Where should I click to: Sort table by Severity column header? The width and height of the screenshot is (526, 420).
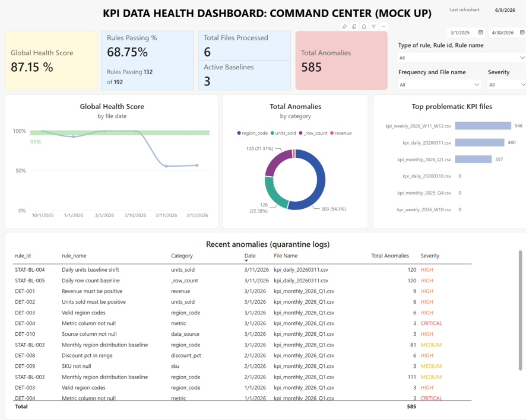(x=430, y=256)
